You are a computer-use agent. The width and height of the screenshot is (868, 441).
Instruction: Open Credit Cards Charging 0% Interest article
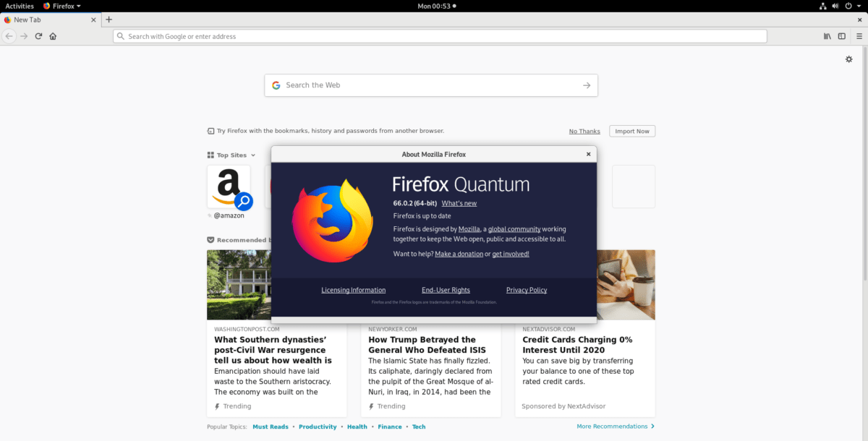tap(578, 345)
